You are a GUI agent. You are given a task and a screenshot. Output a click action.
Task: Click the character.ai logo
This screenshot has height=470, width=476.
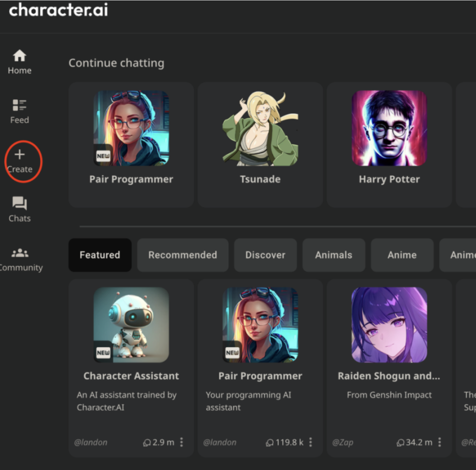point(58,10)
